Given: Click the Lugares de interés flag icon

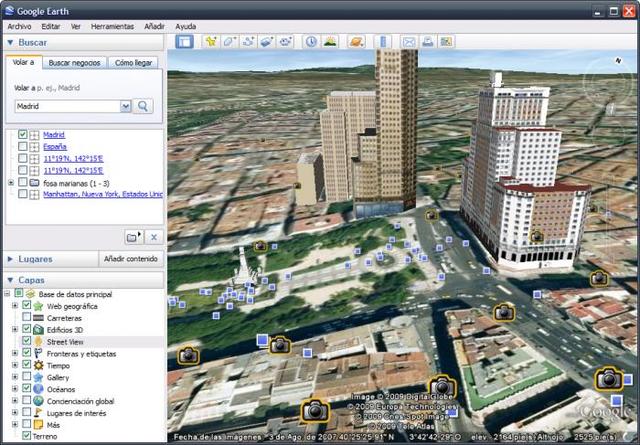Looking at the screenshot, I should click(38, 413).
